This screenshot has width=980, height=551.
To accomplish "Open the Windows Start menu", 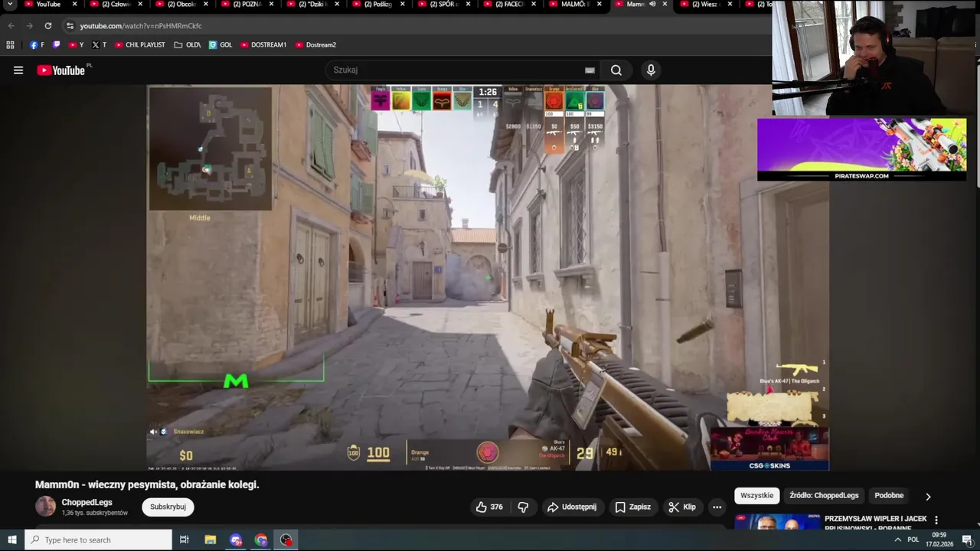I will [12, 540].
